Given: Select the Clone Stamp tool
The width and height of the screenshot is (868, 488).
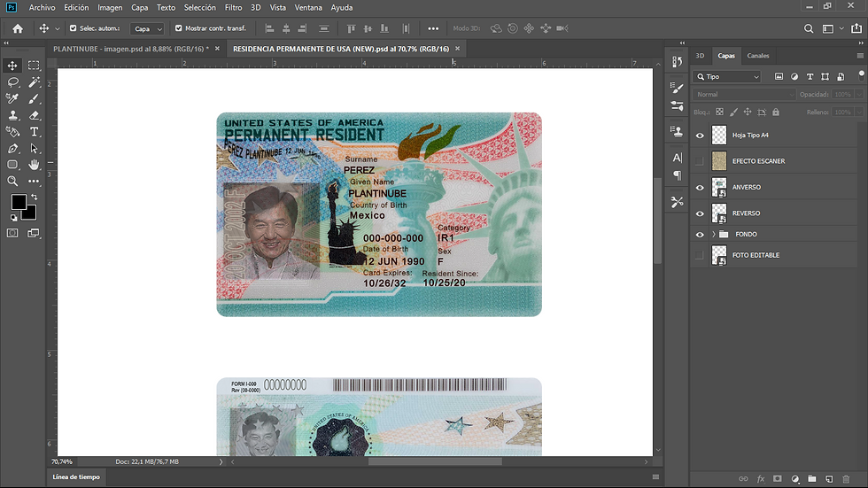Looking at the screenshot, I should [12, 115].
